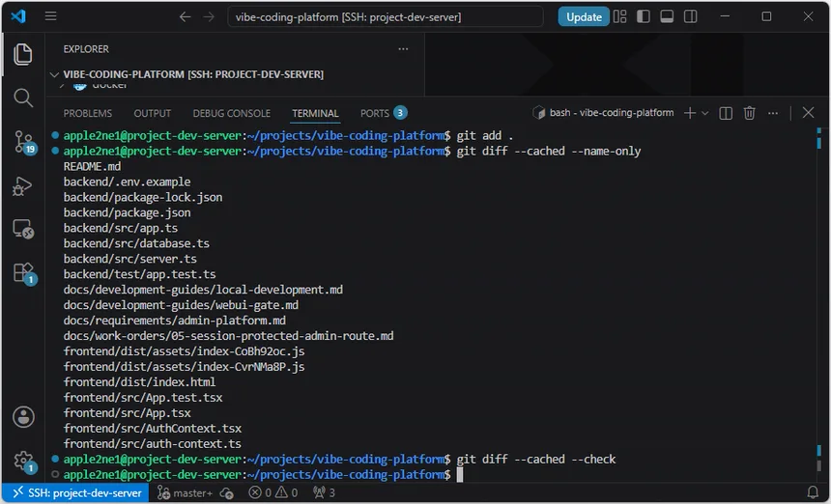Switch to the OUTPUT tab
The width and height of the screenshot is (831, 504).
point(152,113)
